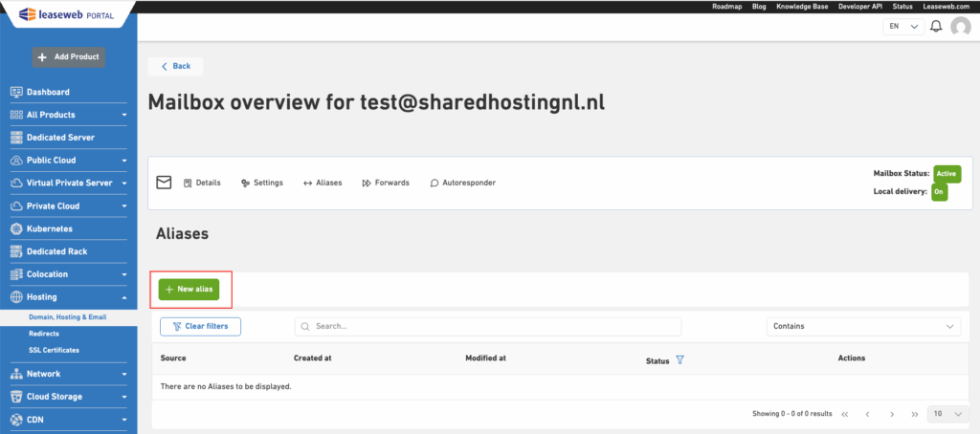Click the Dedicated Server icon
The image size is (980, 434).
17,138
